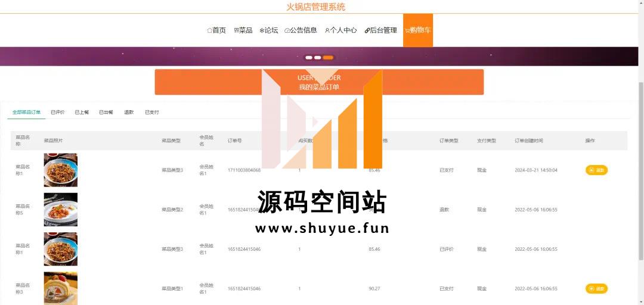Click the 订单创建时间 column header
This screenshot has height=305, width=644.
(x=528, y=141)
